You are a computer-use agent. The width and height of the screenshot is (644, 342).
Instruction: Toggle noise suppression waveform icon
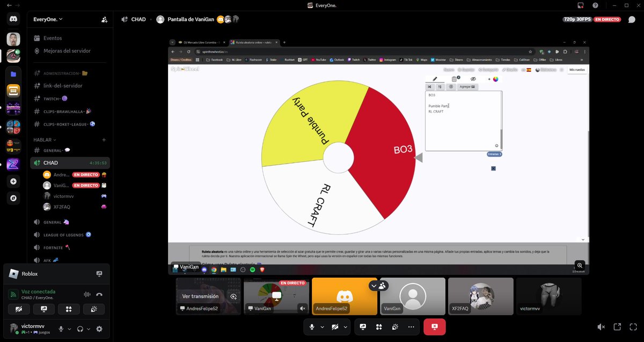(86, 294)
